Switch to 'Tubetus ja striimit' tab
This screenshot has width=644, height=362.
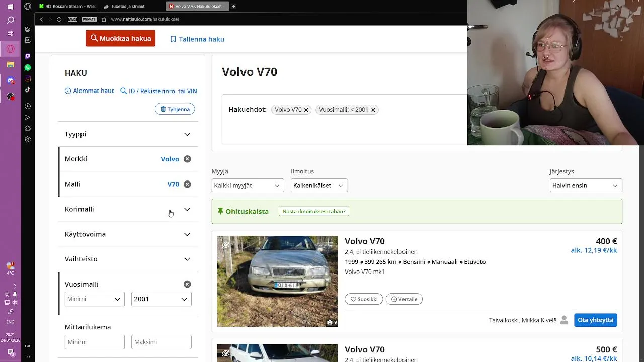tap(132, 6)
